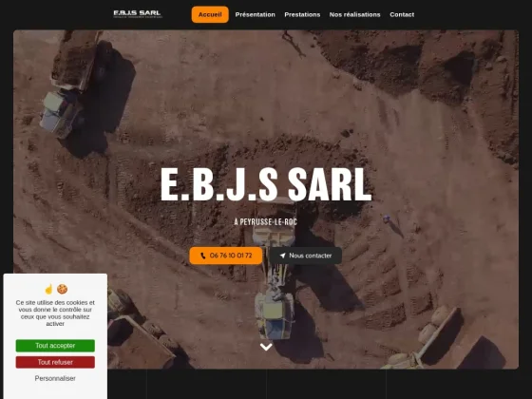Go to the Présentation page
The image size is (532, 399).
256,14
